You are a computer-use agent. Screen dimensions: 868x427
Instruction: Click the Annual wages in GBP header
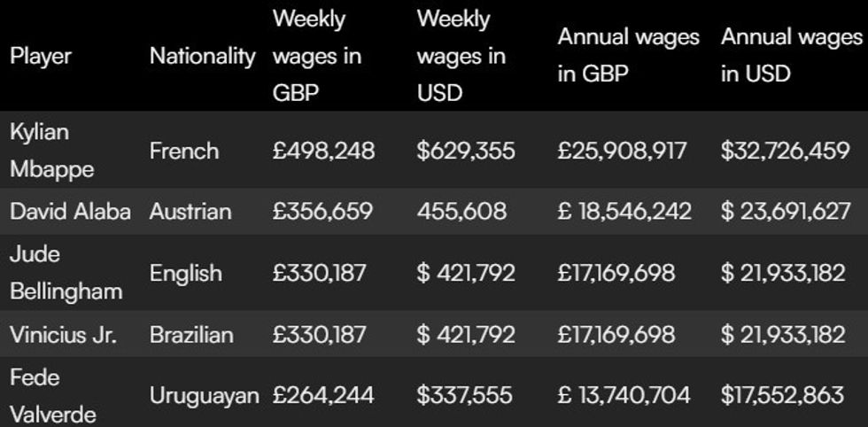click(628, 56)
